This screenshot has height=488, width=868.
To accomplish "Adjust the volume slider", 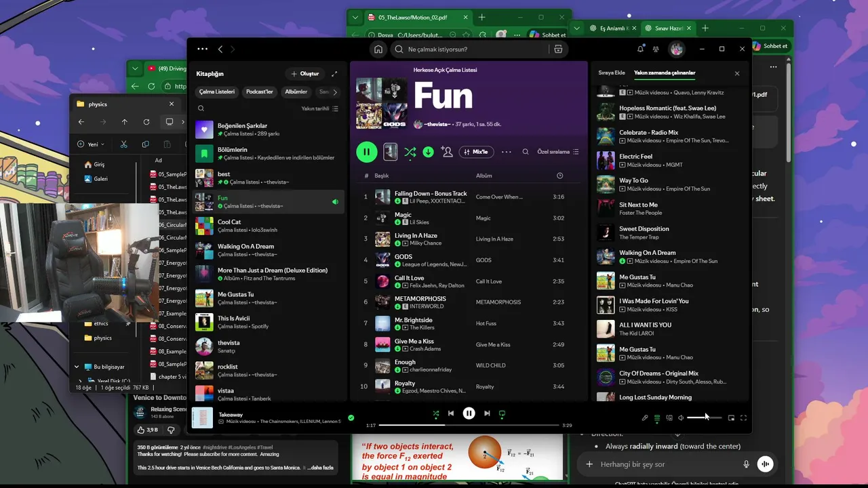I will tap(705, 418).
